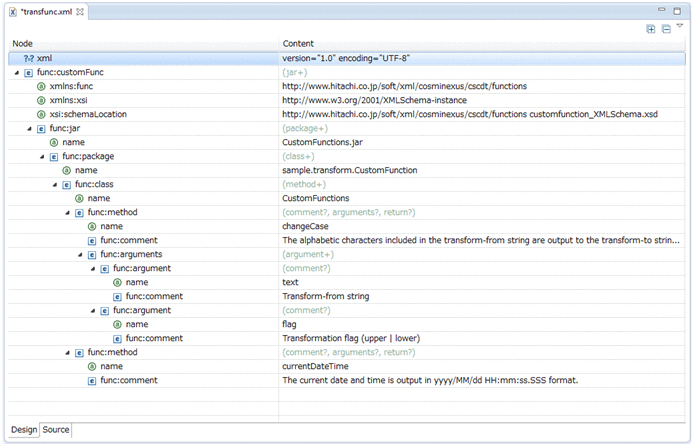695x447 pixels.
Task: Click the func:arguments element icon
Action: (x=92, y=254)
